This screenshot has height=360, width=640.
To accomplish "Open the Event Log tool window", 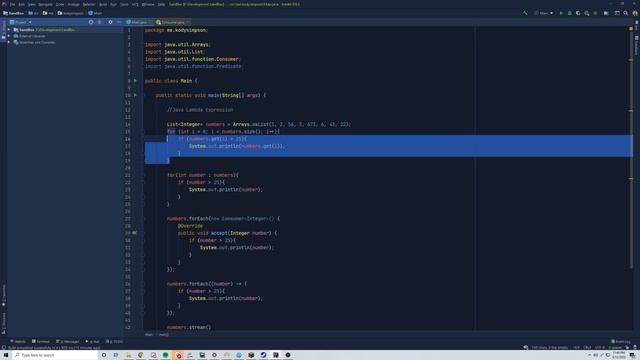I will pos(621,341).
